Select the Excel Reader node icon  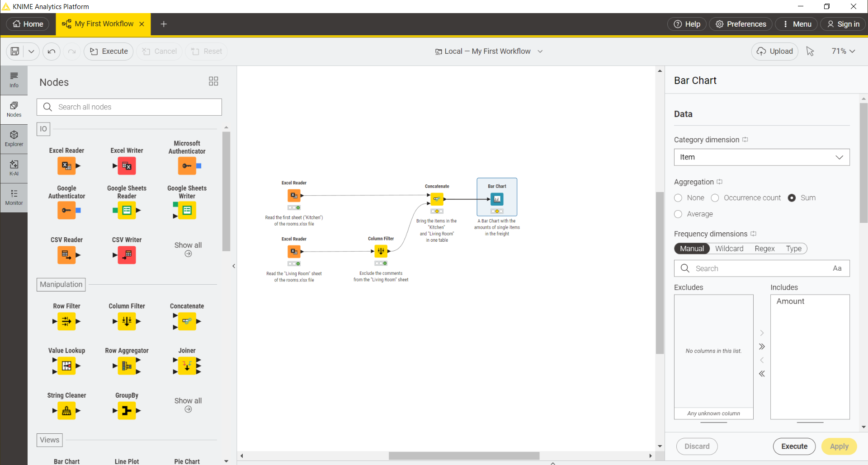[66, 166]
